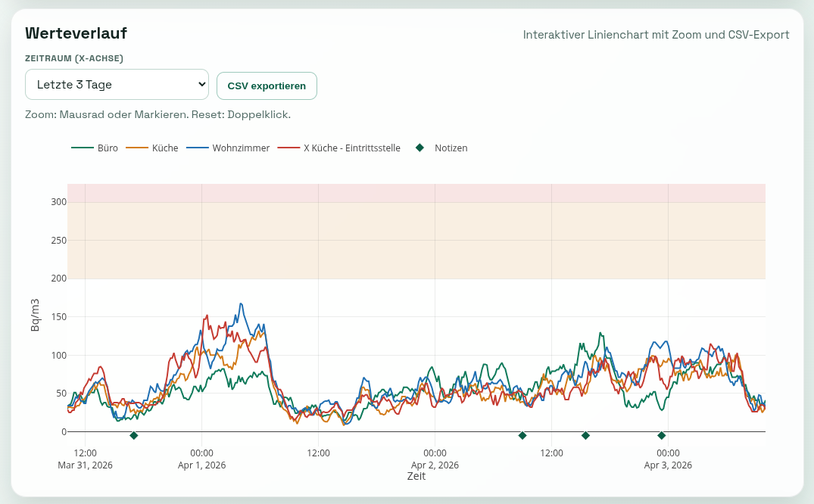Click the Werteverlauf heading
The image size is (814, 504).
coord(76,33)
